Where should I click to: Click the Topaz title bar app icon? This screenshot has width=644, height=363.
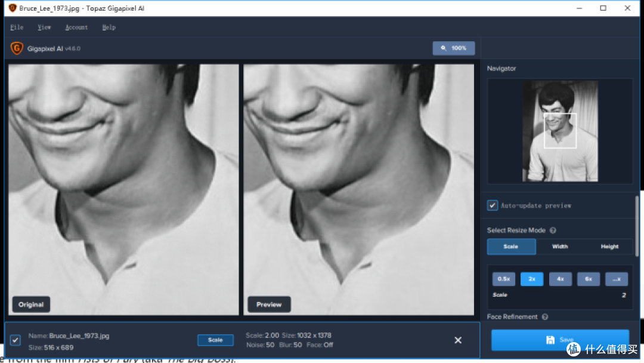[13, 8]
